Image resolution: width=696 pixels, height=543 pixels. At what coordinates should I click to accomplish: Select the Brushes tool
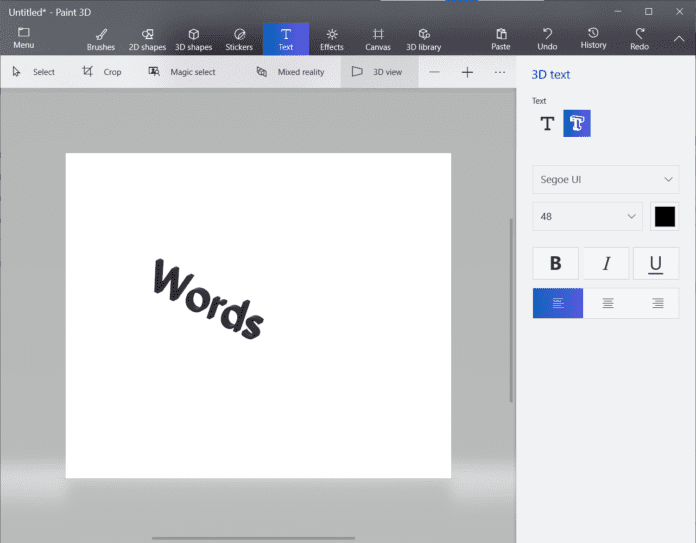tap(101, 39)
